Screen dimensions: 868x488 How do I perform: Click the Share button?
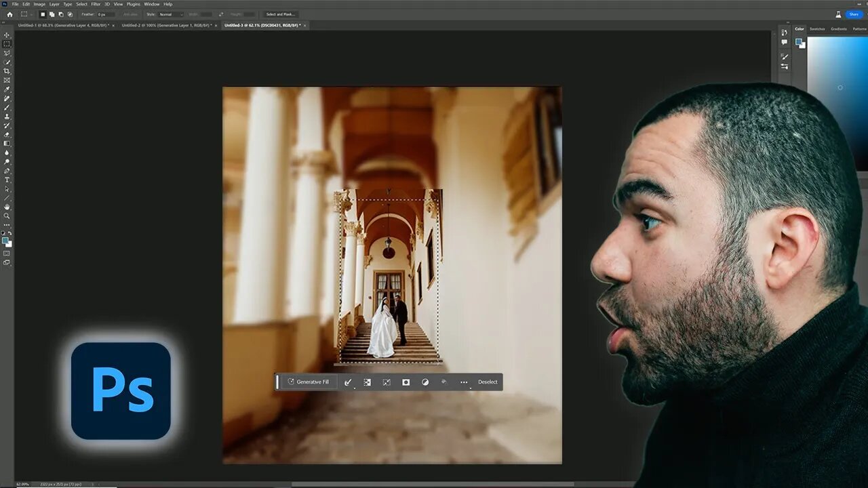(x=853, y=14)
